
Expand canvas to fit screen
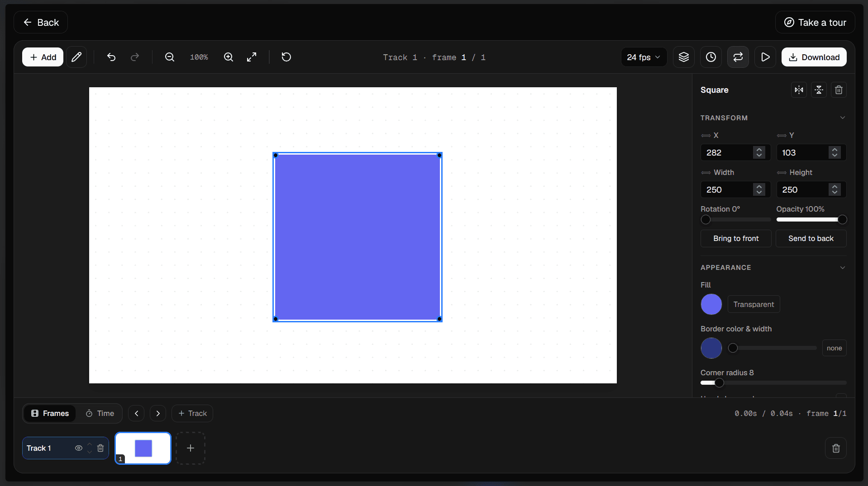(x=252, y=57)
